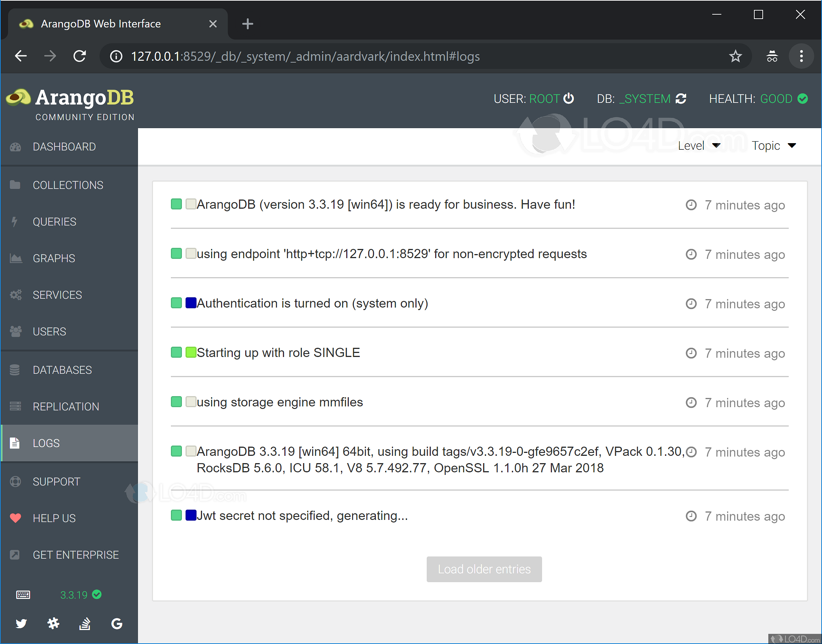Click the Slack community icon
822x644 pixels.
53,623
